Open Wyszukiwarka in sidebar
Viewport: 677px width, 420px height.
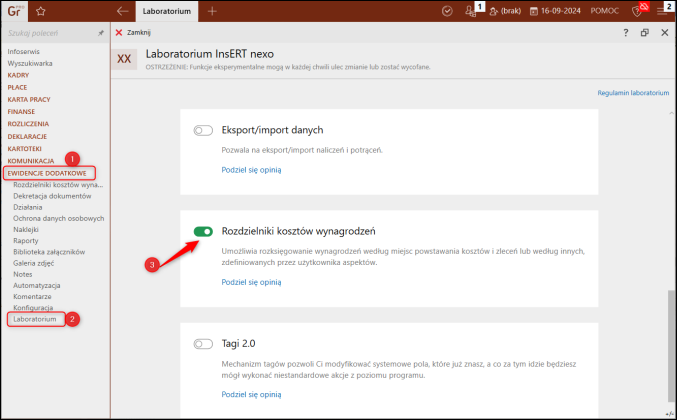coord(30,63)
